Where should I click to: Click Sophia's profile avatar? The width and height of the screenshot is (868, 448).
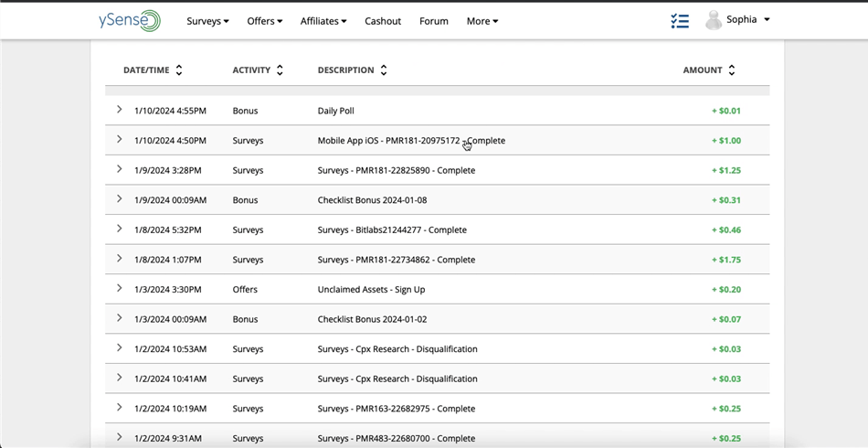(714, 20)
